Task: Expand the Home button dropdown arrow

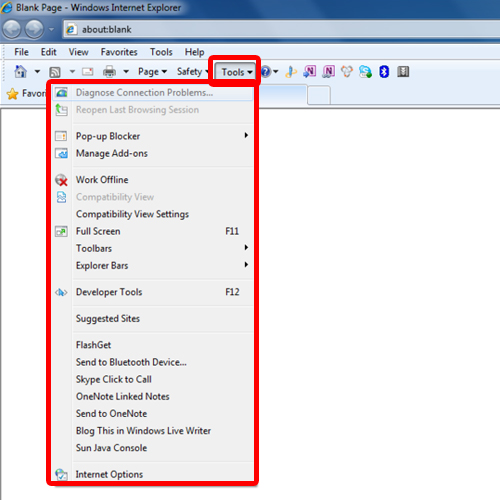Action: click(37, 71)
